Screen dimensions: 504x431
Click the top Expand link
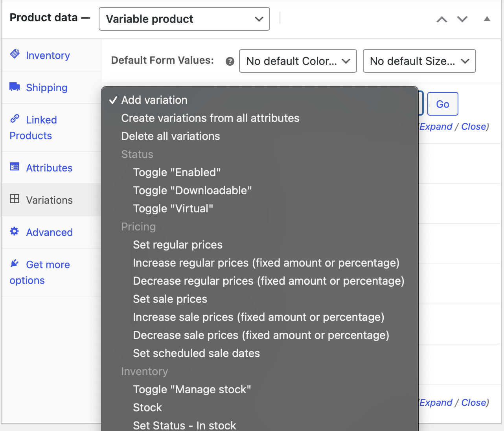point(436,127)
